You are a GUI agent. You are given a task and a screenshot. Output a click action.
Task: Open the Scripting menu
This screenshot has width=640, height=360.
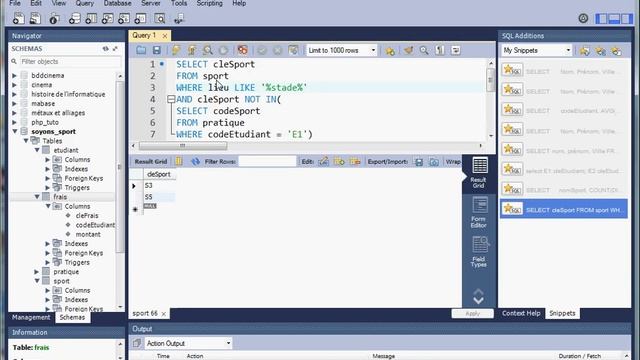tap(209, 3)
